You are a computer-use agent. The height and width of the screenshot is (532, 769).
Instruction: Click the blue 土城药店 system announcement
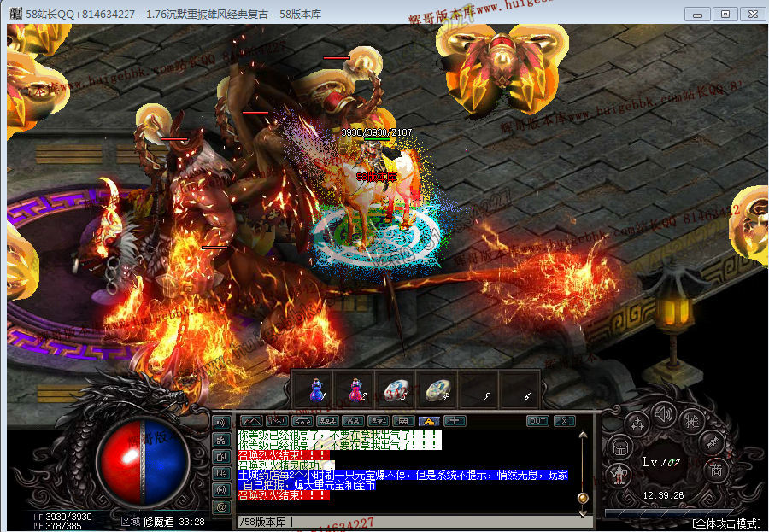click(403, 480)
